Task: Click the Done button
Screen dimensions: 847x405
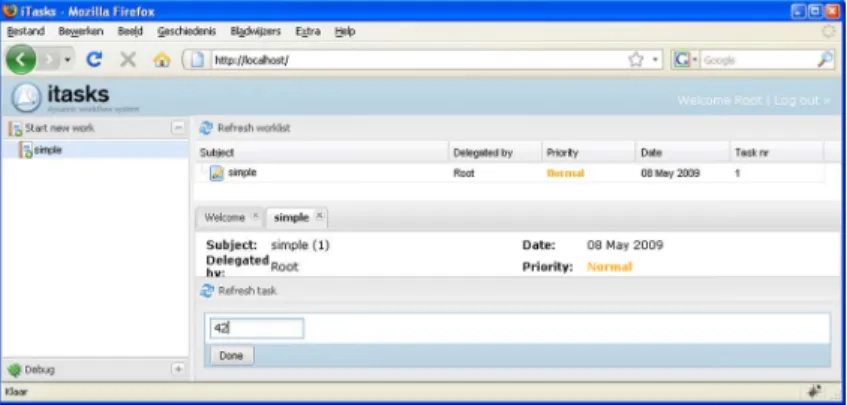Action: click(231, 356)
